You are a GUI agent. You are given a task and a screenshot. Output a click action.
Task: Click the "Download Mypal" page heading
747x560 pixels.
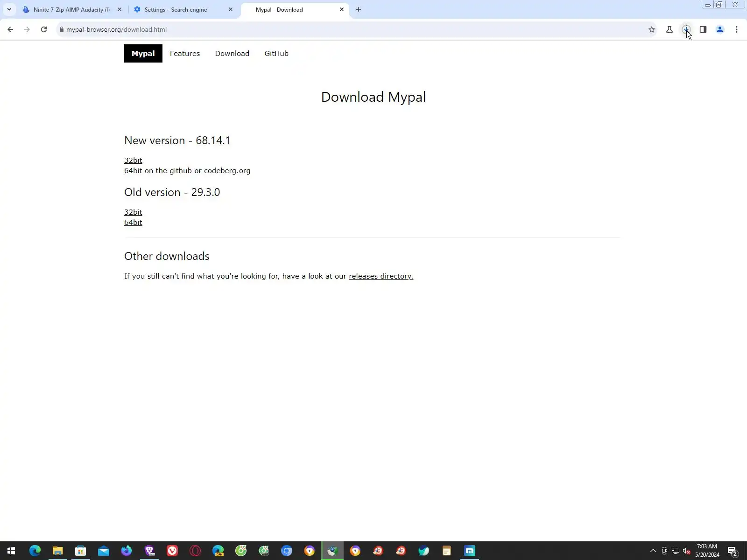tap(373, 97)
